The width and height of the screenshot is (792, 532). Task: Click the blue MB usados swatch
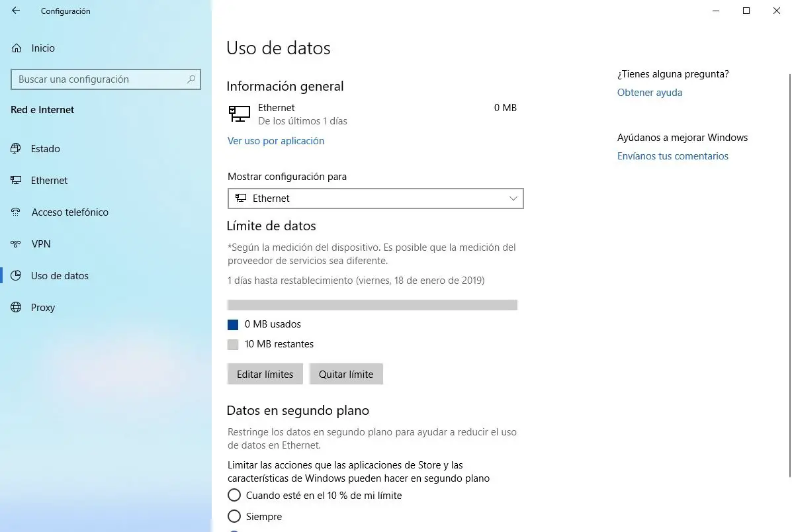233,324
